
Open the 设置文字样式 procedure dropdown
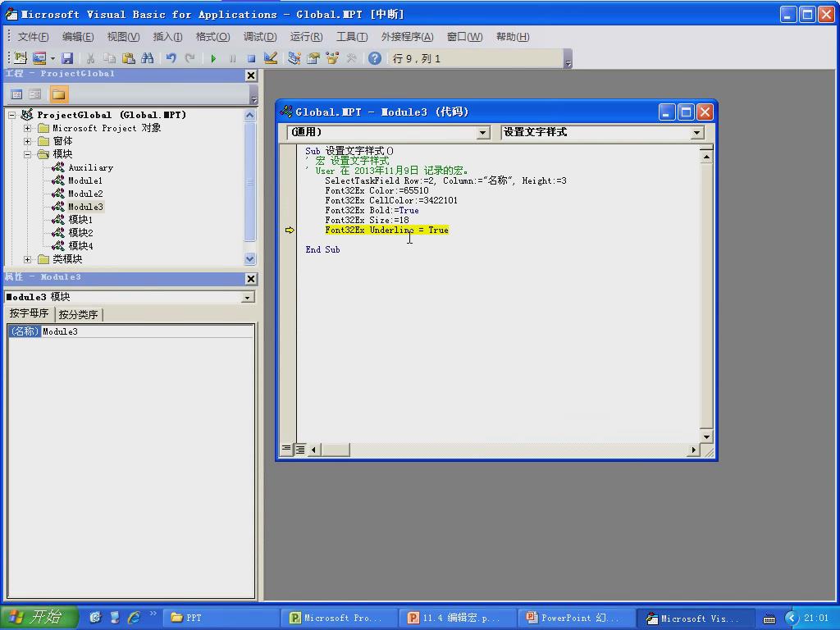click(x=697, y=132)
